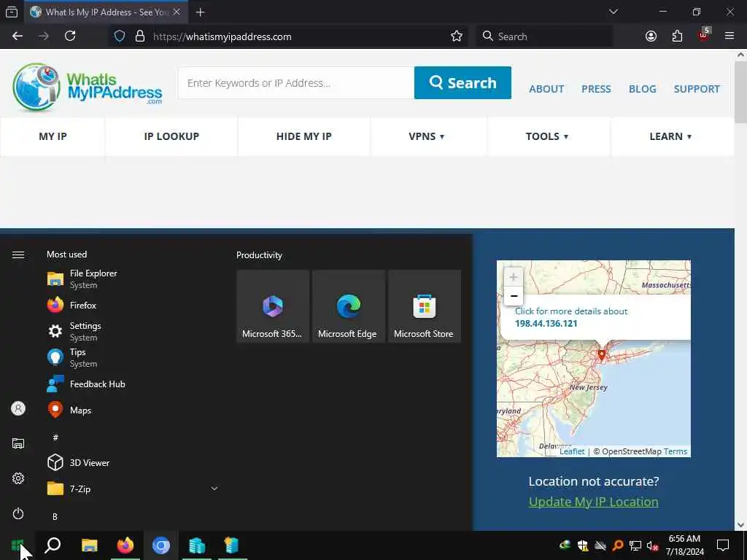The height and width of the screenshot is (560, 747).
Task: Open user account icon in Start sidebar
Action: 18,408
